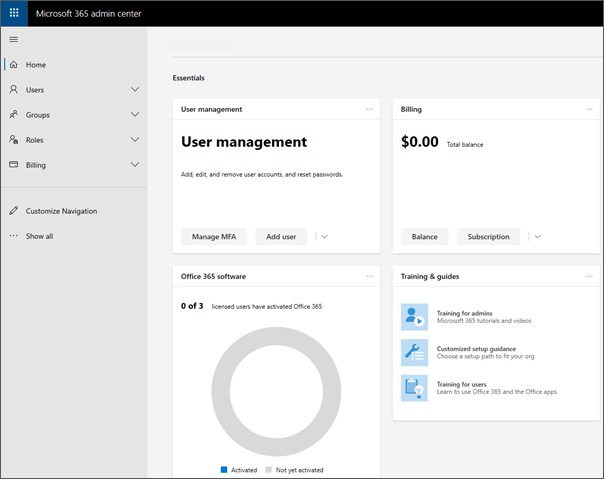
Task: Click the Customized setup guidance wrench icon
Action: (414, 352)
